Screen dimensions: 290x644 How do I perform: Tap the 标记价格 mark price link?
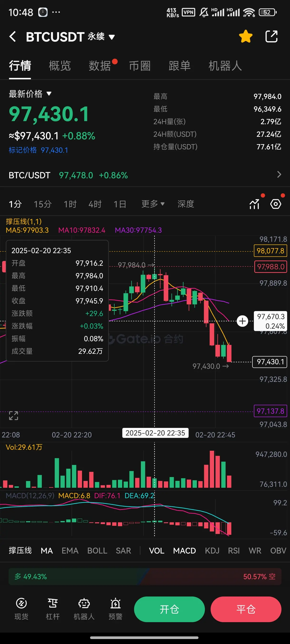point(39,150)
